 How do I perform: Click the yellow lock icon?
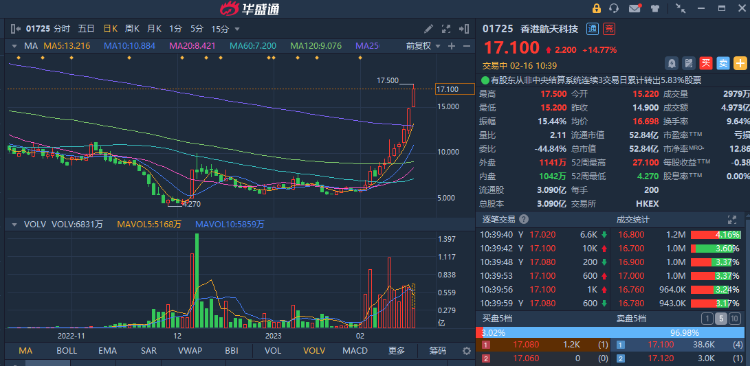596,8
